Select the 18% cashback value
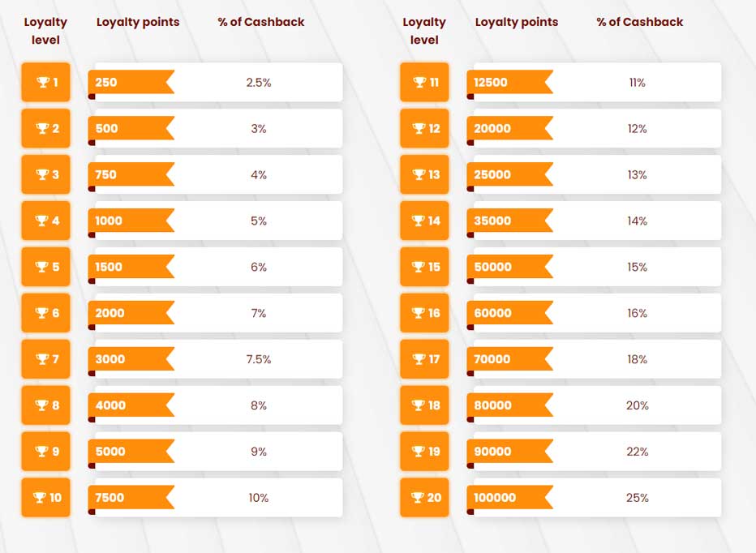 pyautogui.click(x=637, y=359)
